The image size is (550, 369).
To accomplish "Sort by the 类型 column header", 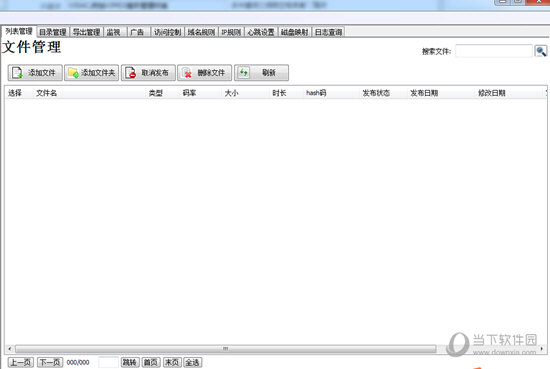I will 156,93.
